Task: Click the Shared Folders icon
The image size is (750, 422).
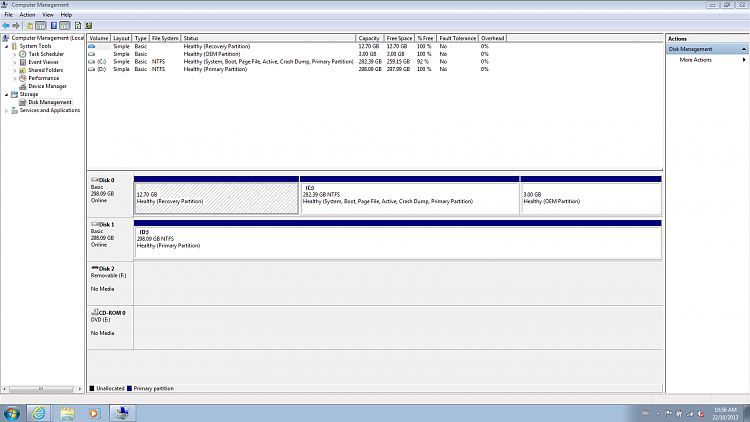Action: pos(22,70)
